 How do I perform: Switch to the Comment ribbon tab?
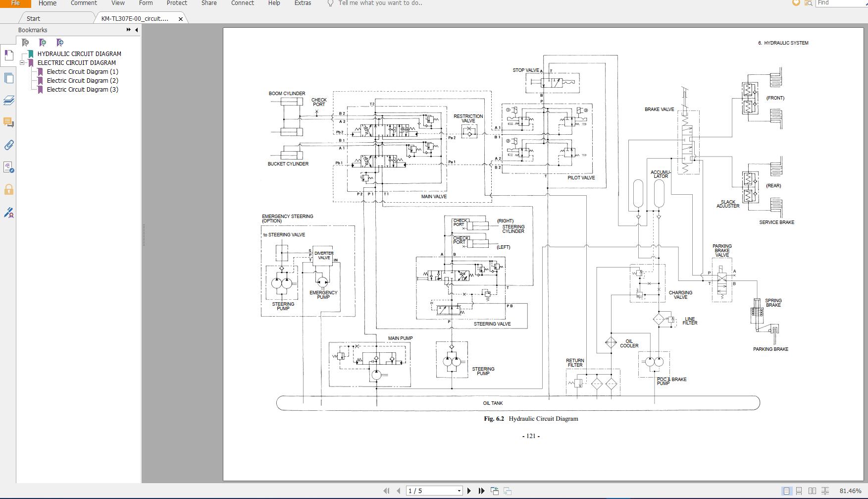[x=84, y=3]
